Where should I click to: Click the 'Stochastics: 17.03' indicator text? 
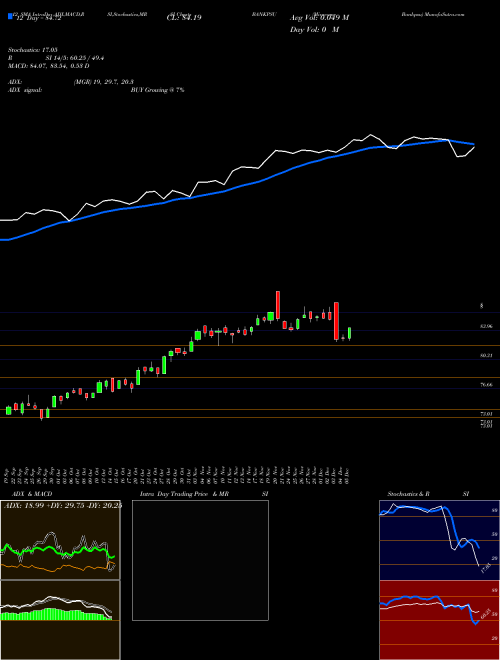[33, 50]
